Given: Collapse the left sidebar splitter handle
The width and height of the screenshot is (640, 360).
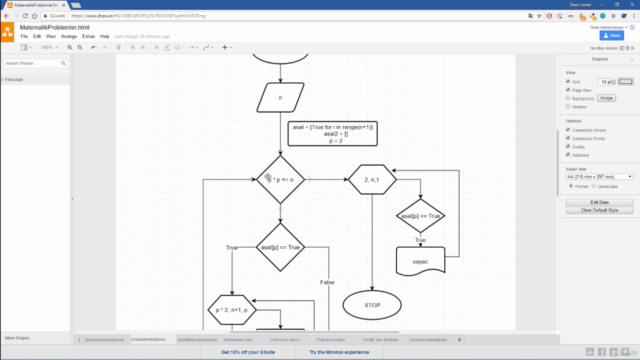Looking at the screenshot, I should [72, 199].
